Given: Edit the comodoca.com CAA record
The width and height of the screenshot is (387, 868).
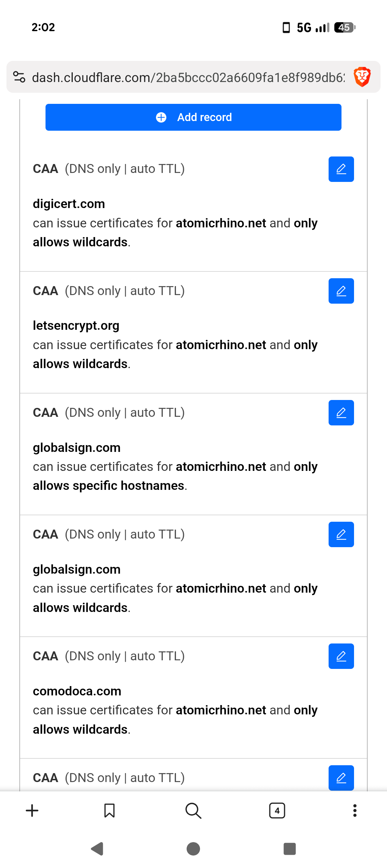Looking at the screenshot, I should coord(341,656).
